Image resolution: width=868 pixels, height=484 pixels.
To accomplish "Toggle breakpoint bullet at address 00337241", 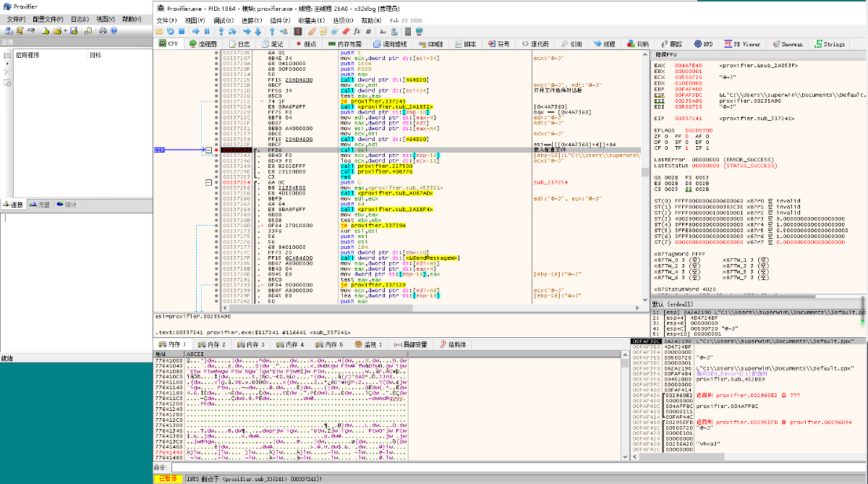I will pyautogui.click(x=216, y=150).
